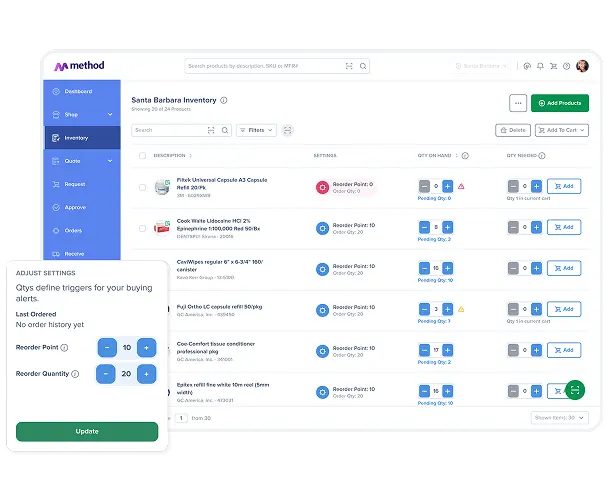Open the notifications bell icon

[540, 66]
